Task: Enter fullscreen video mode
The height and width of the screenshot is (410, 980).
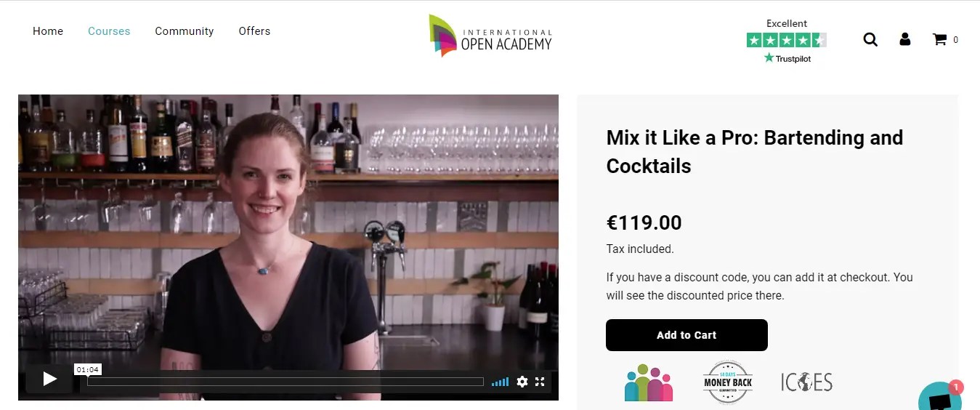Action: [x=540, y=382]
